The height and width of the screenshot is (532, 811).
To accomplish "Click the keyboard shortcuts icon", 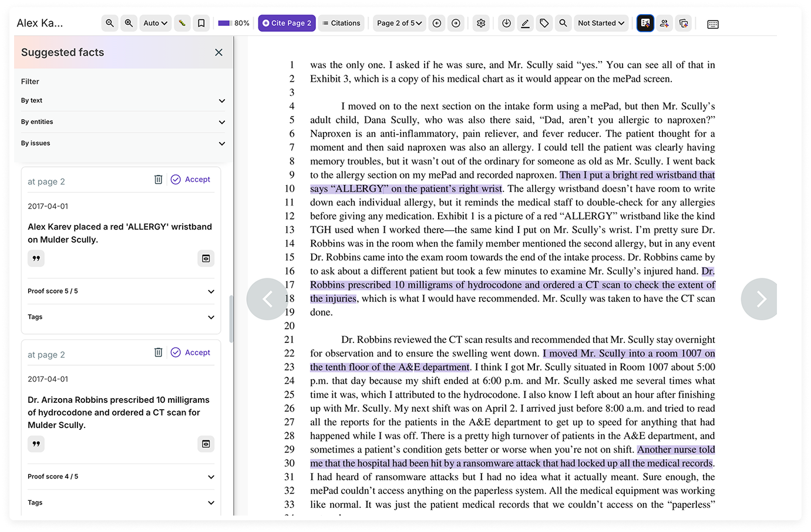I will click(713, 24).
